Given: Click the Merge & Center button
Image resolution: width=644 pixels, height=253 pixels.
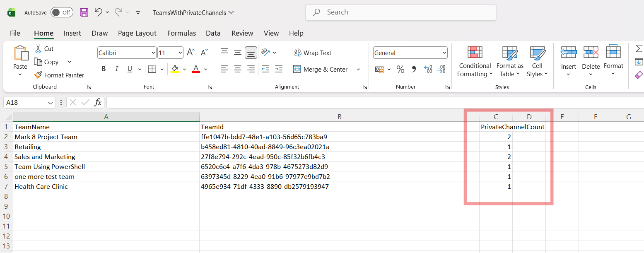Looking at the screenshot, I should coord(321,69).
